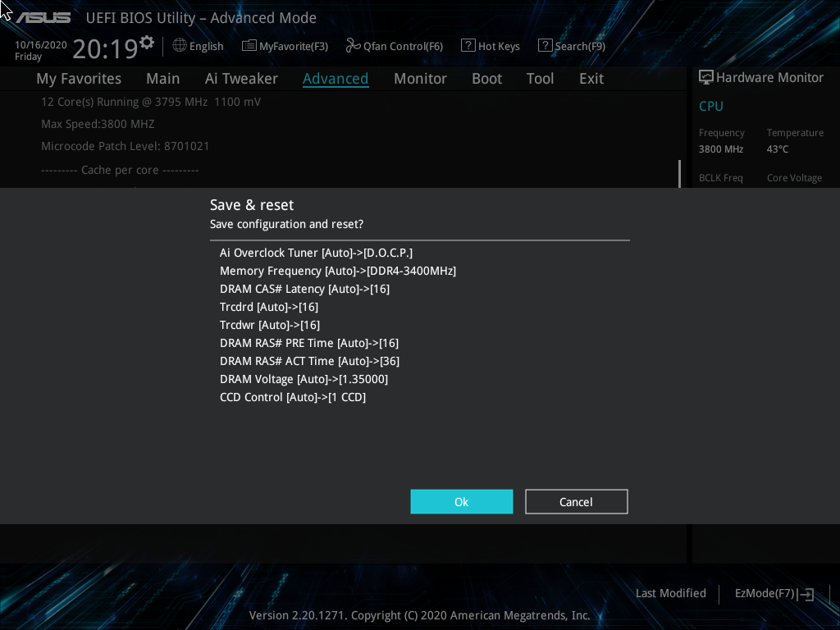
Task: Click the EzMode exit arrow icon
Action: click(x=806, y=594)
